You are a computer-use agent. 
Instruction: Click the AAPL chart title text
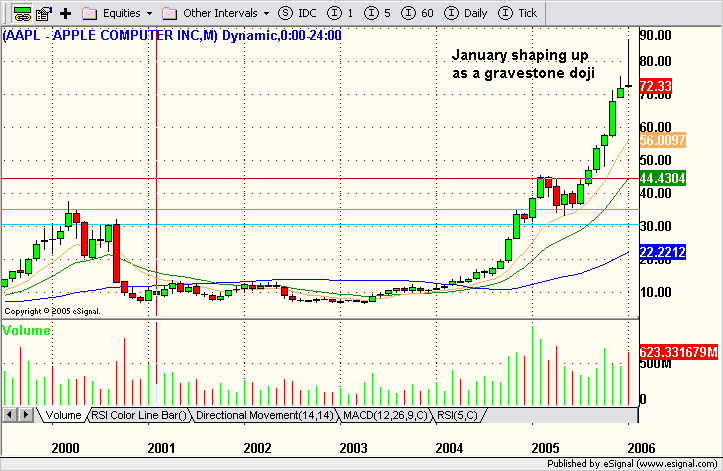[172, 36]
